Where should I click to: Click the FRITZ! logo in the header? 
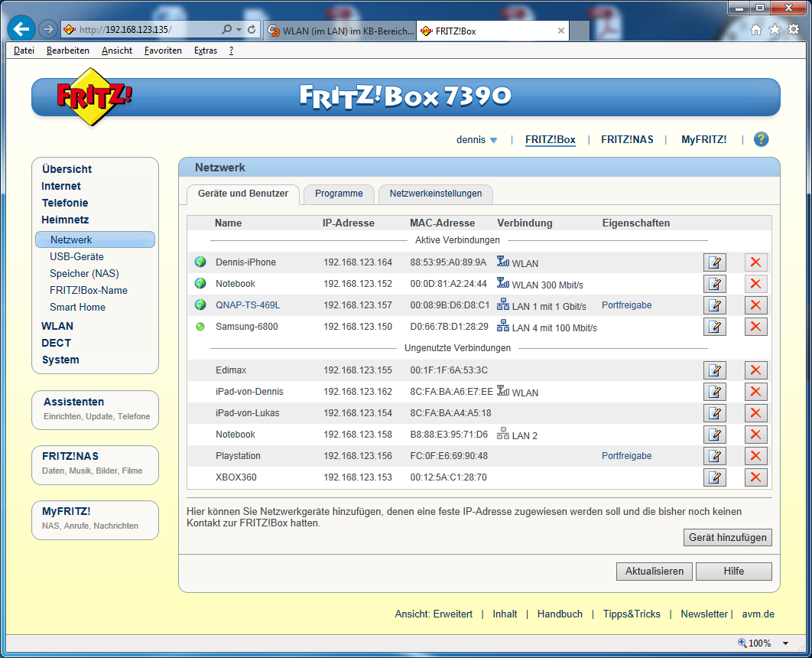94,97
